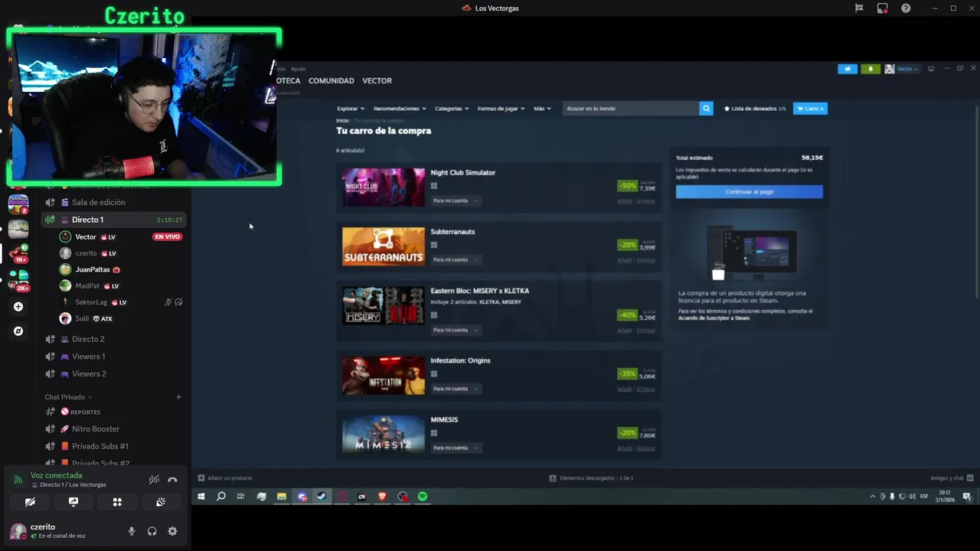The height and width of the screenshot is (551, 980).
Task: Open Steam notifications bell button
Action: (871, 69)
